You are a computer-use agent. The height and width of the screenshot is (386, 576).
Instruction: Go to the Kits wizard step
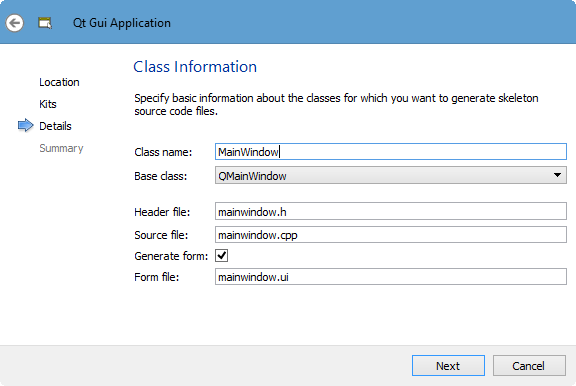48,104
